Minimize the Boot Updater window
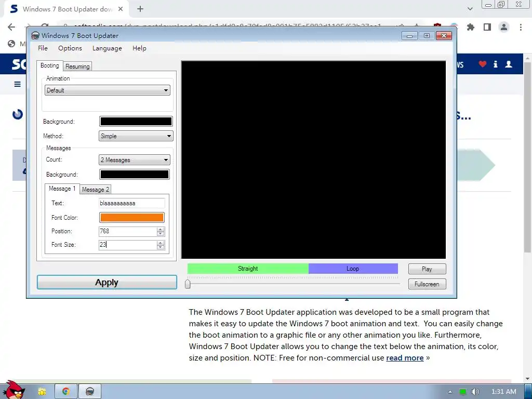The image size is (532, 399). click(409, 36)
